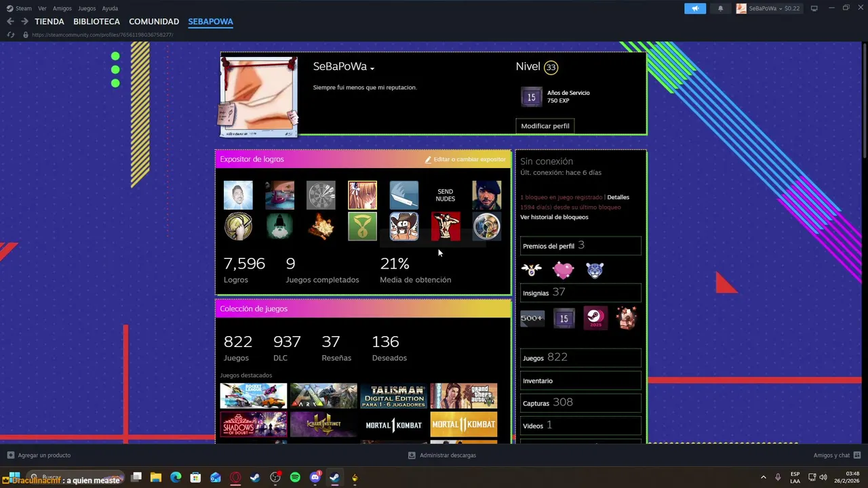
Task: Click the 822 Juegos collection count
Action: pos(238,348)
